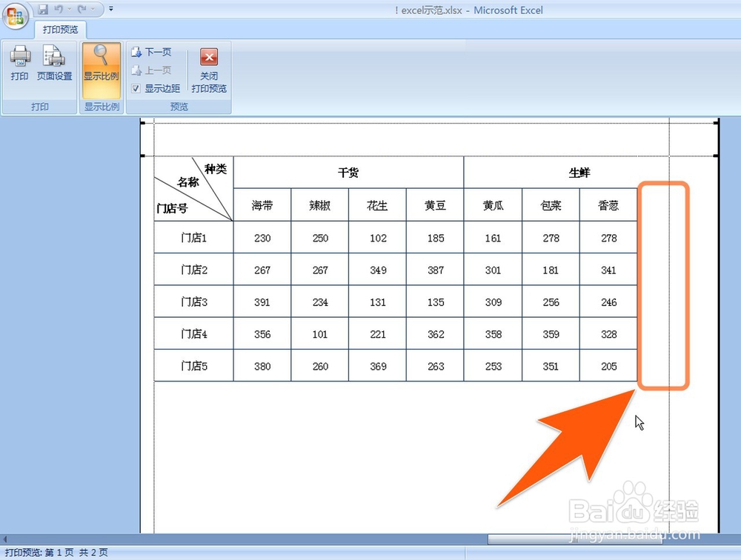Image resolution: width=741 pixels, height=560 pixels.
Task: Click the 门店号 diagonal header label
Action: coord(172,208)
